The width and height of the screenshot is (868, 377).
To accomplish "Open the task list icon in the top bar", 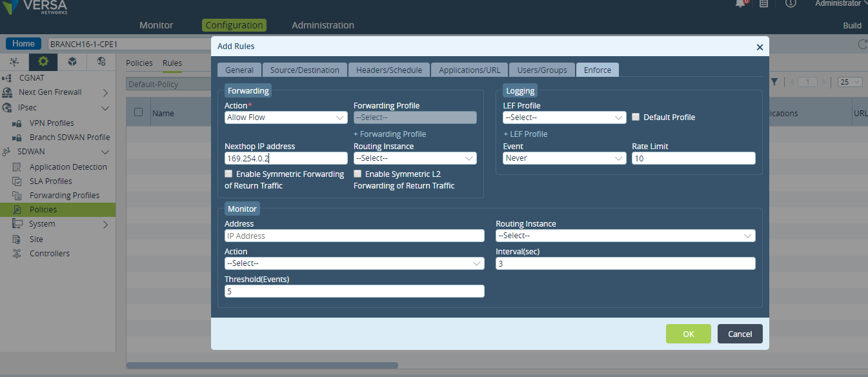I will coord(763,3).
